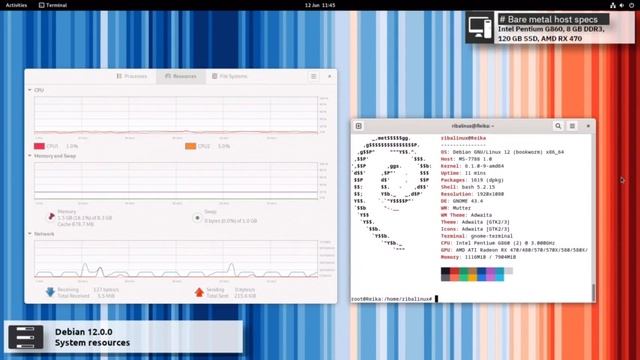Click the Shell: bash 5.2.15 line
Viewport: 640px width, 360px height.
point(468,187)
